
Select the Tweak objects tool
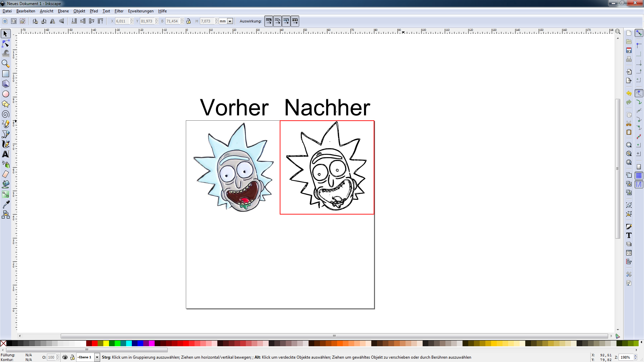click(5, 54)
